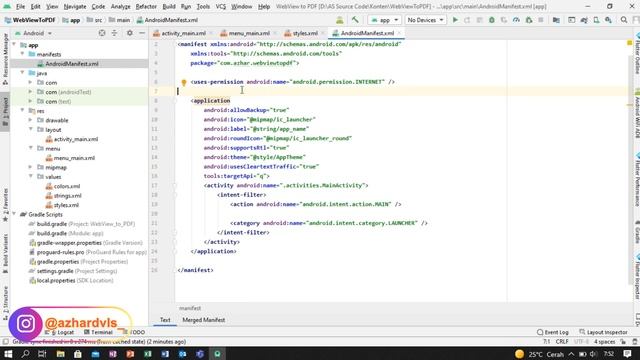The width and height of the screenshot is (640, 360).
Task: Open the SDK Manager icon
Action: (609, 20)
